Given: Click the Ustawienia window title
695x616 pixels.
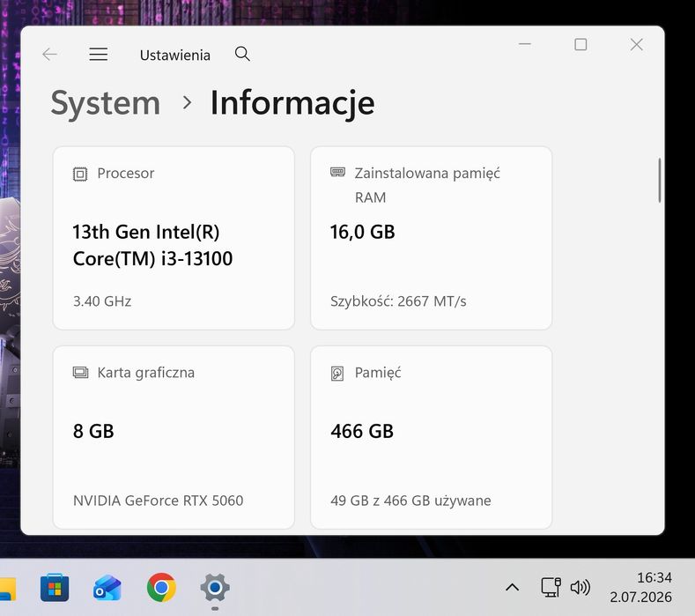Looking at the screenshot, I should click(174, 55).
